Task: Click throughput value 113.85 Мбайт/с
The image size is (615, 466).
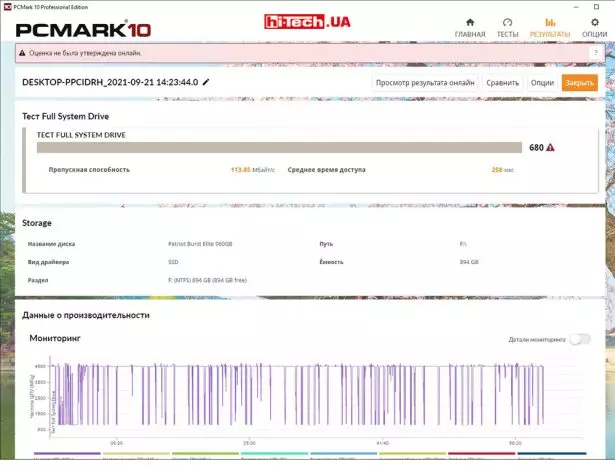Action: [x=253, y=170]
